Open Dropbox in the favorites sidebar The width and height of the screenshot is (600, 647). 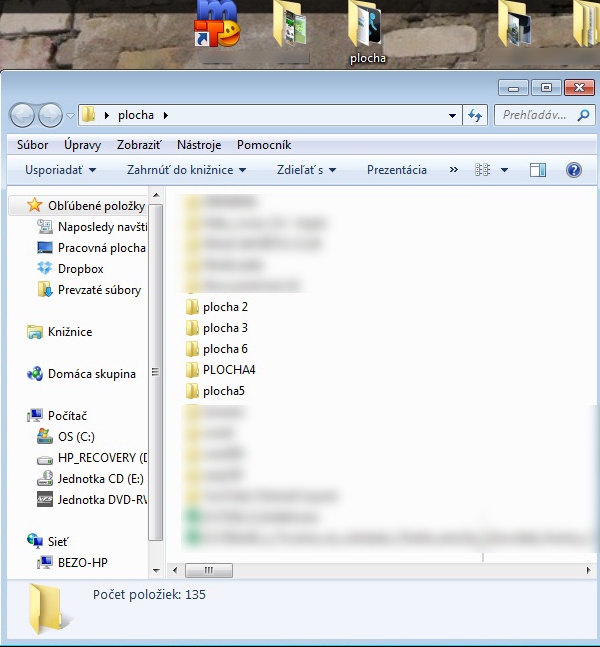[80, 269]
